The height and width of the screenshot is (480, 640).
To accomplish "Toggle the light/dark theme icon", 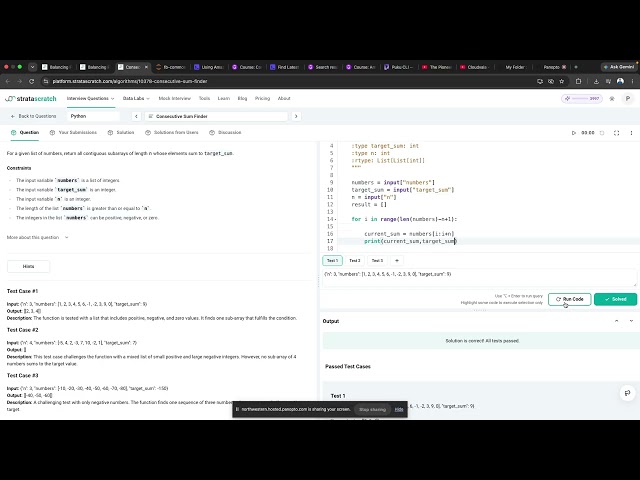I will coord(612,98).
